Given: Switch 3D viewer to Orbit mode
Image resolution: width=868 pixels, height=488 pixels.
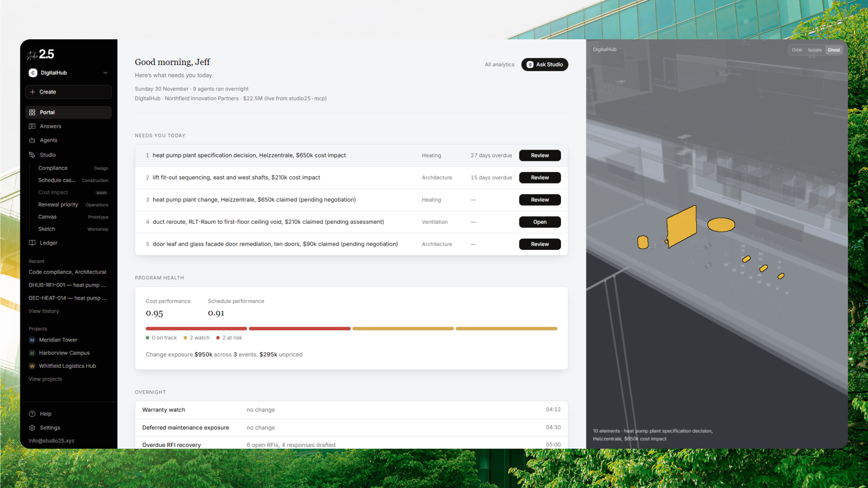Looking at the screenshot, I should tap(797, 50).
